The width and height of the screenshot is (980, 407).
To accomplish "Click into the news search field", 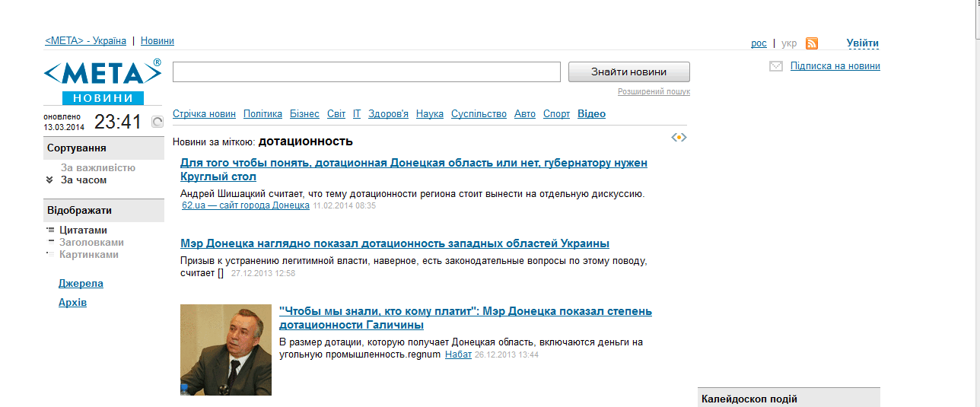I will click(x=366, y=72).
